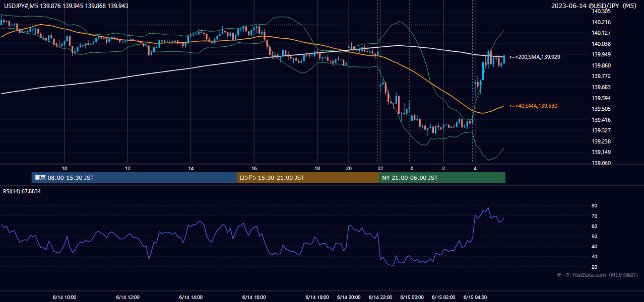The height and width of the screenshot is (302, 644).
Task: Click the 6/15 02:00 time label
Action: (443, 297)
